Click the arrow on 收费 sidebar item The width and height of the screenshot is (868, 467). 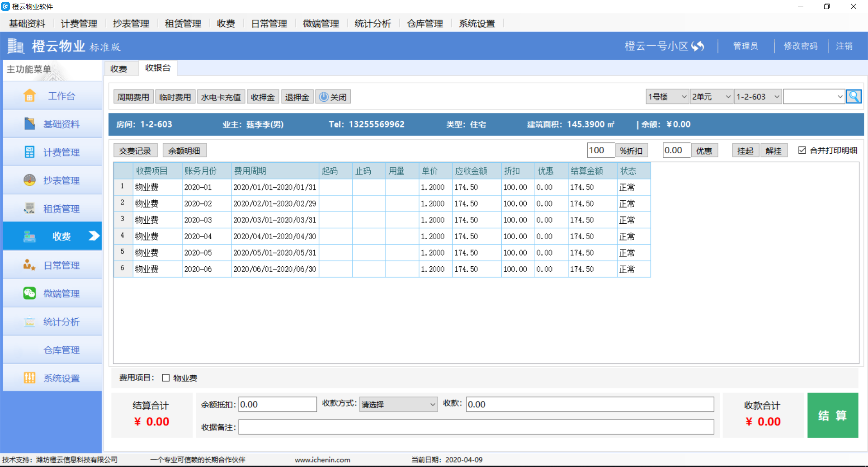click(94, 236)
